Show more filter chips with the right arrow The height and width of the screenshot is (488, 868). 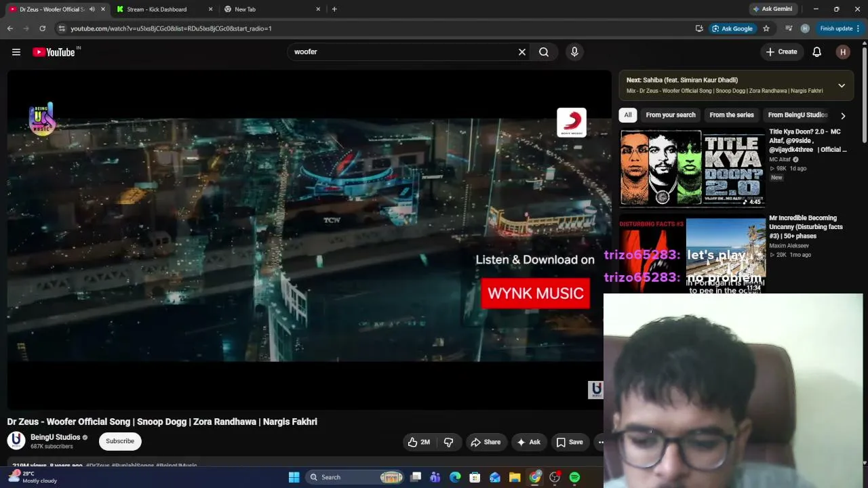[x=843, y=116]
